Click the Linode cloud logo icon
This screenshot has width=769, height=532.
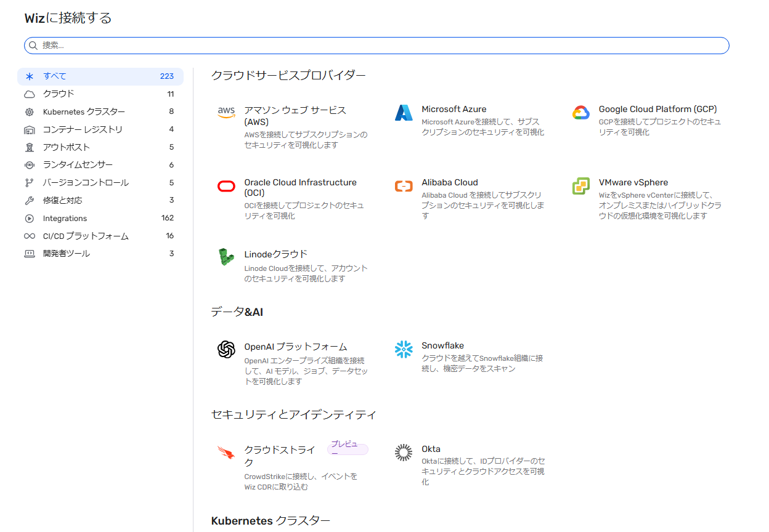[226, 257]
